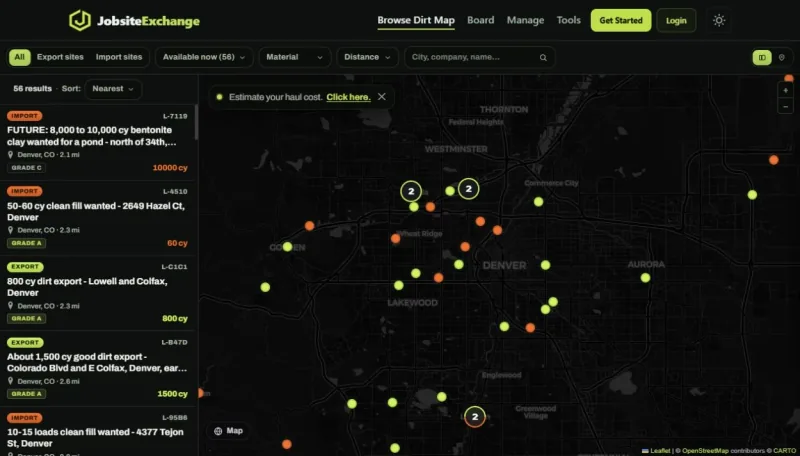Open Browse Dirt Map tab
The height and width of the screenshot is (456, 800).
416,20
